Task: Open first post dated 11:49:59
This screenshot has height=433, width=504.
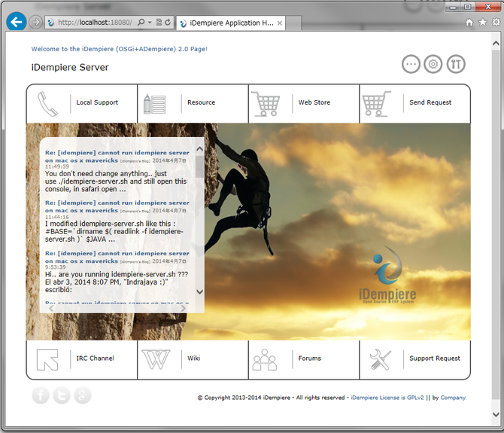Action: (x=117, y=157)
